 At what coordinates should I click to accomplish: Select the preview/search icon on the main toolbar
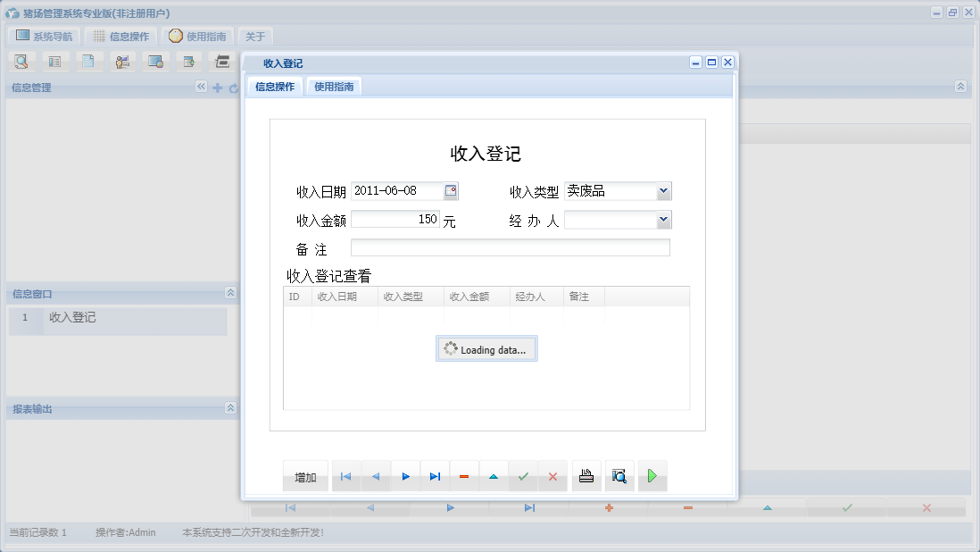coord(21,61)
